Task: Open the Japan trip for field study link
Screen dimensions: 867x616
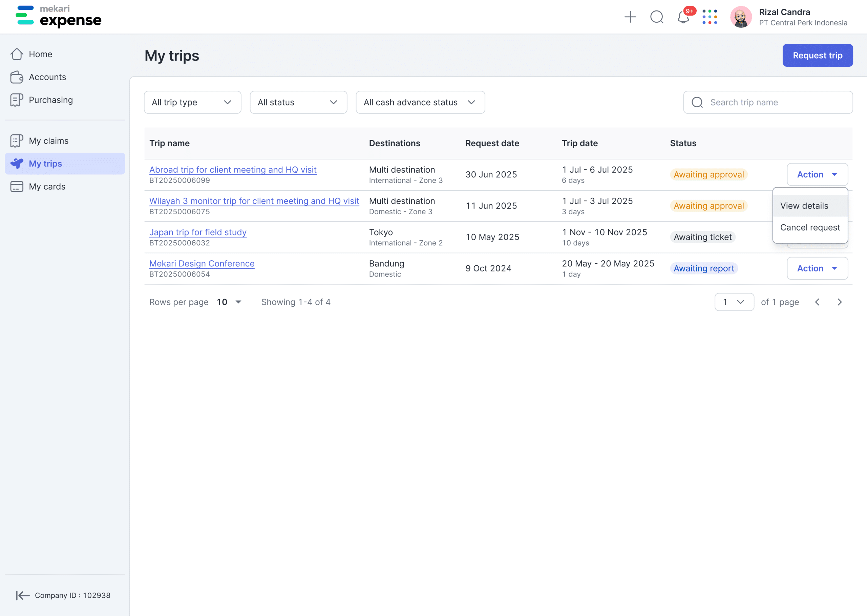Action: pyautogui.click(x=198, y=232)
